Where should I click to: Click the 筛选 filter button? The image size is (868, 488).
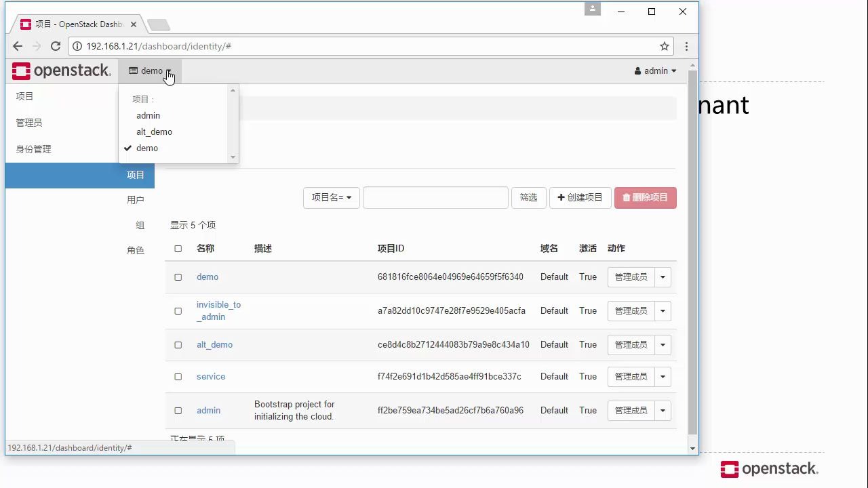pyautogui.click(x=528, y=197)
